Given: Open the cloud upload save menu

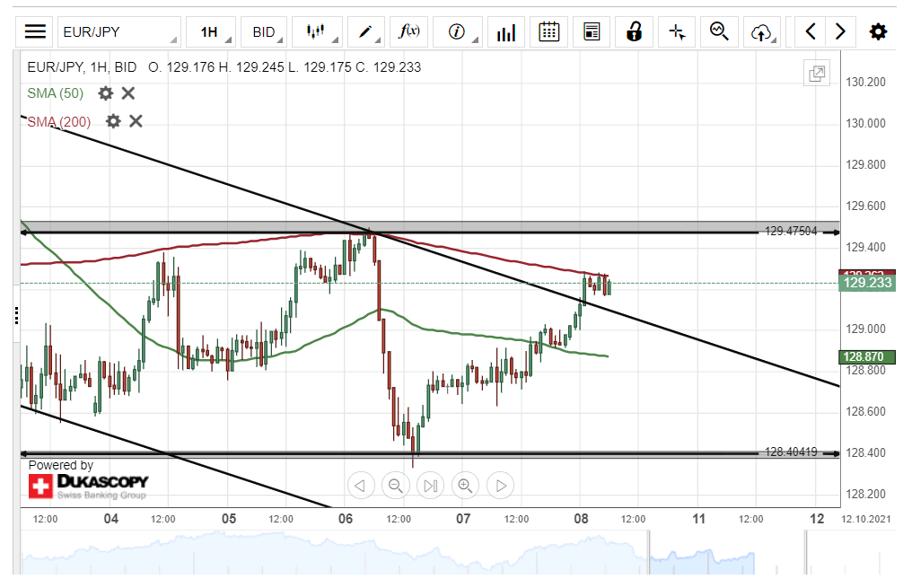Looking at the screenshot, I should pyautogui.click(x=762, y=31).
